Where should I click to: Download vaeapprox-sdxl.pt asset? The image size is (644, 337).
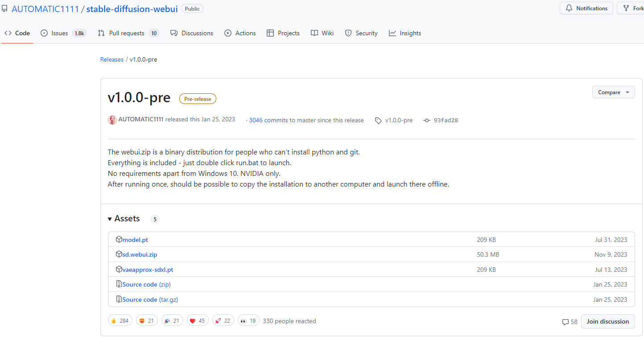tap(148, 270)
